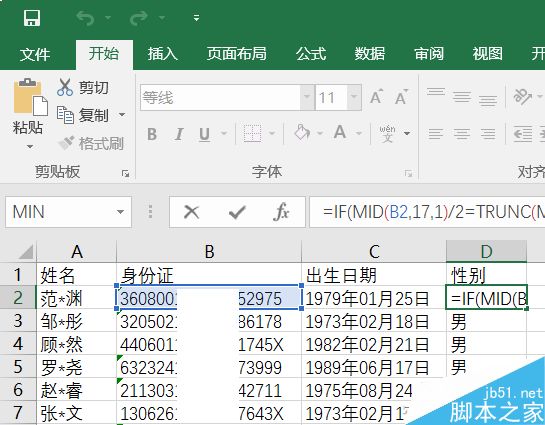Select column A header
Screen dimensions: 545x425
[77, 251]
